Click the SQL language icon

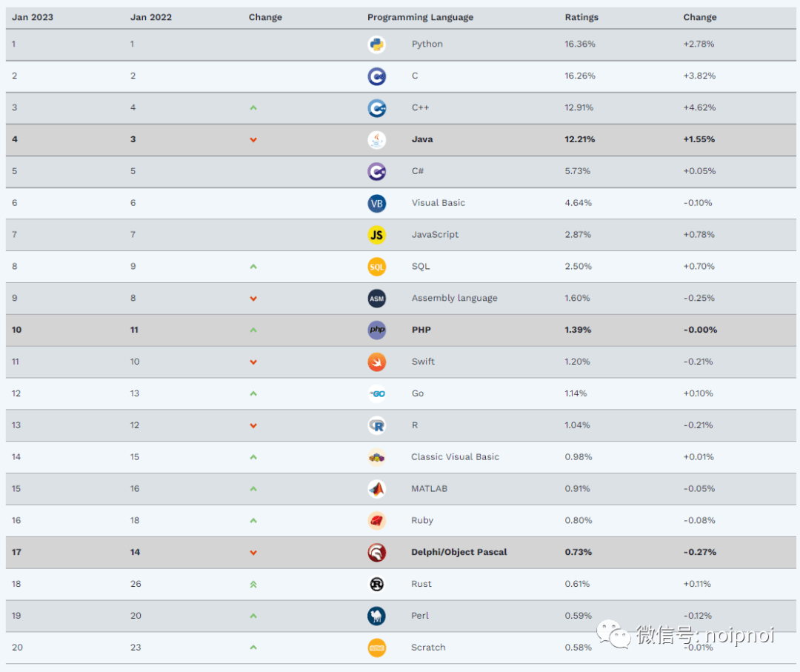point(377,267)
